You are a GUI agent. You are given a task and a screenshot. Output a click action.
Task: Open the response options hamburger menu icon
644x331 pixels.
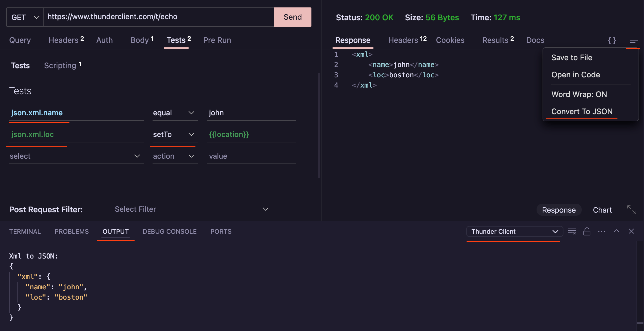(x=634, y=40)
